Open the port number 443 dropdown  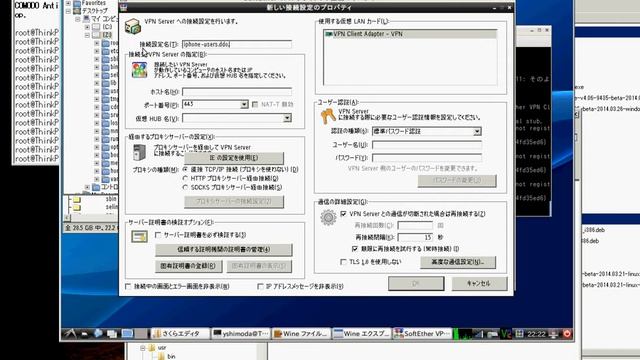[244, 104]
